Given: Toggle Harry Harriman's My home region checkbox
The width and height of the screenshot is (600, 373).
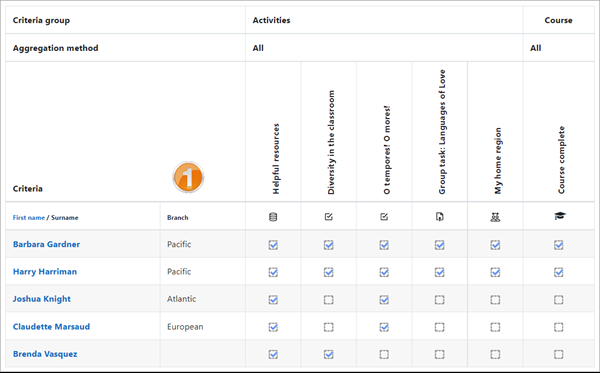Looking at the screenshot, I should tap(495, 272).
